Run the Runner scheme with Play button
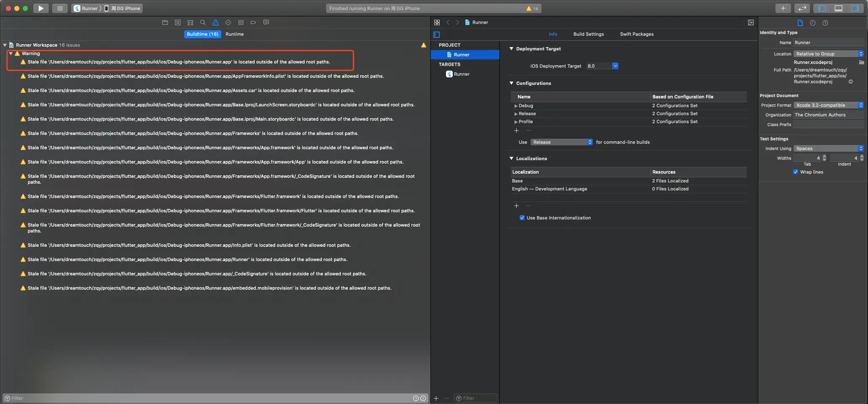The image size is (868, 404). 41,8
